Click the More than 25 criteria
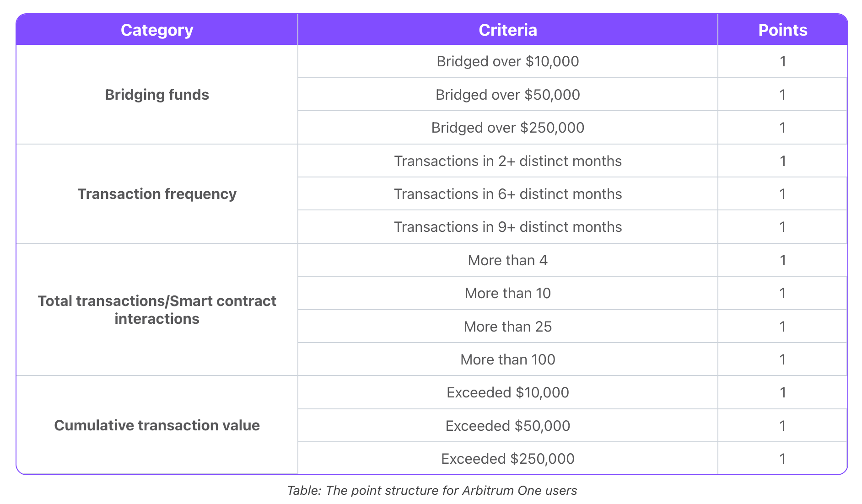Screen dimensions: 862x504 coord(507,327)
